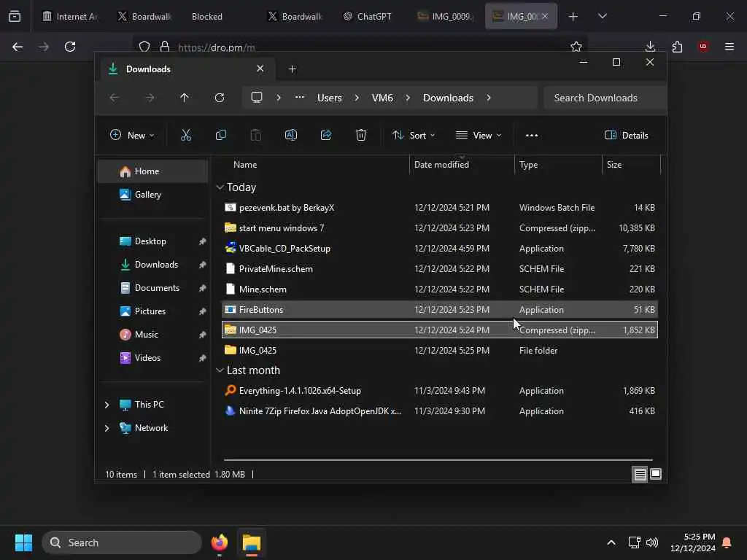Click Firefox back arrow button
The width and height of the screenshot is (747, 560).
point(18,47)
